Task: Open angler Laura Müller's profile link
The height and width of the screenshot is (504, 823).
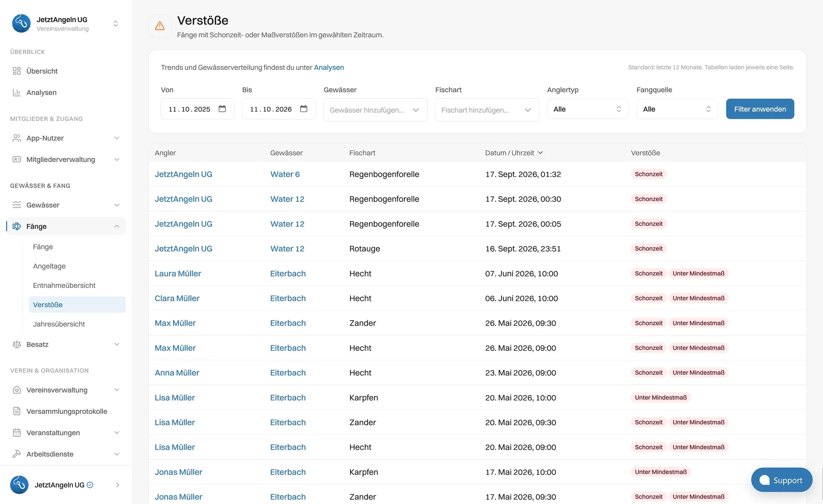Action: (178, 273)
